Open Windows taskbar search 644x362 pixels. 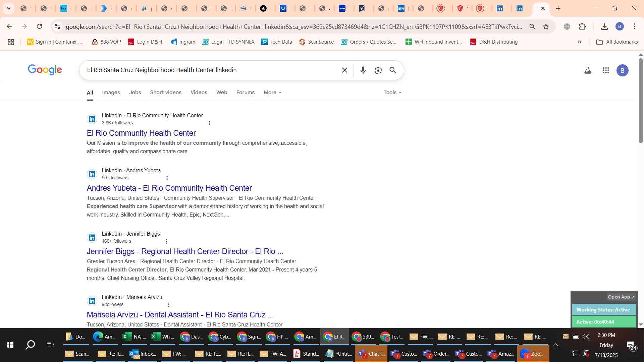point(30,345)
